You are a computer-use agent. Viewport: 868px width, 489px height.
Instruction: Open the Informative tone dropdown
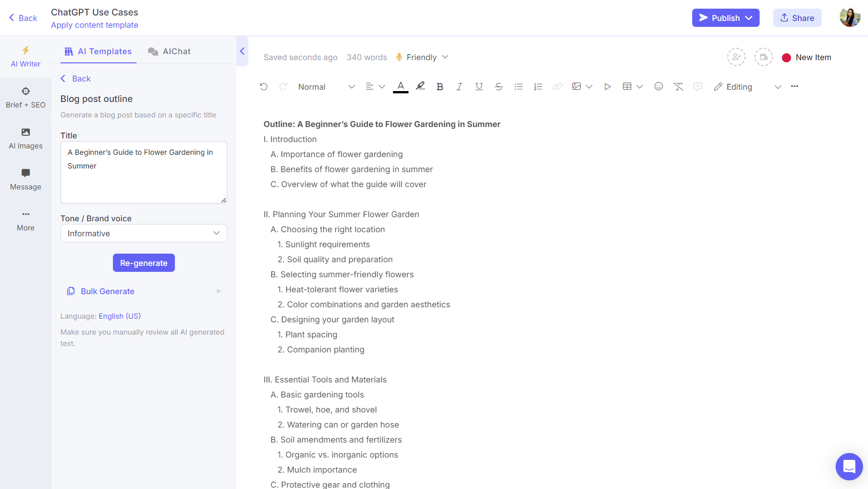(143, 233)
